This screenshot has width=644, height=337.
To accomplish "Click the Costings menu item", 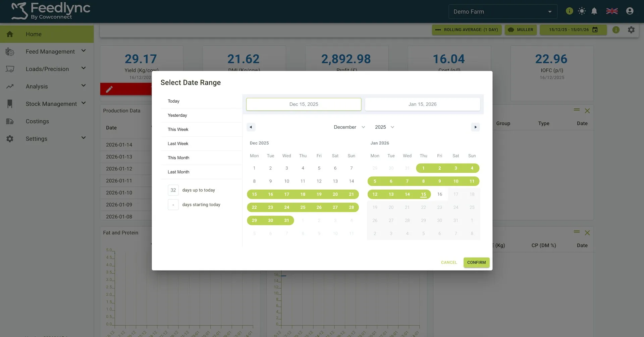I will tap(47, 121).
